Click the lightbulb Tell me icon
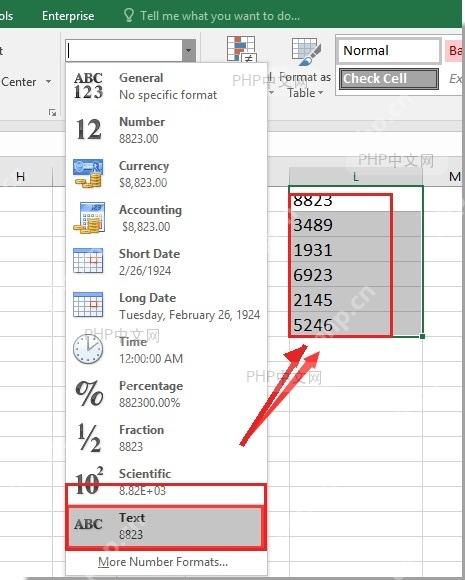The height and width of the screenshot is (580, 465). [128, 15]
